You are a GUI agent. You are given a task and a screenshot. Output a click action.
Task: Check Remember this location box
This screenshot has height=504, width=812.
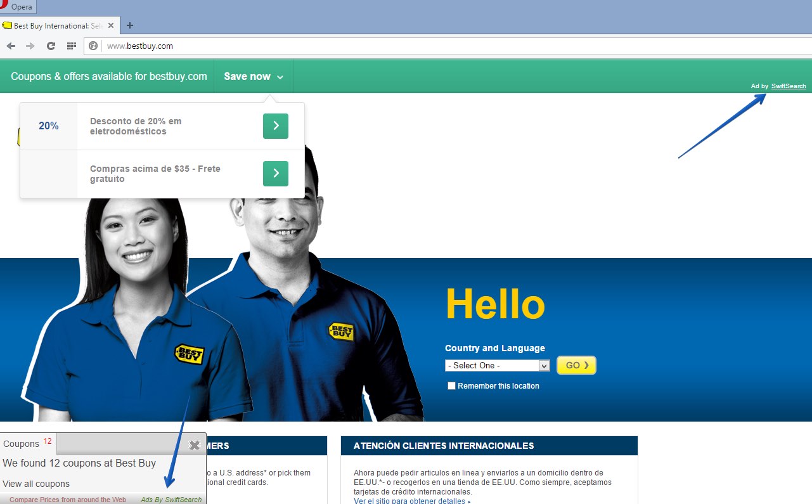pyautogui.click(x=451, y=386)
